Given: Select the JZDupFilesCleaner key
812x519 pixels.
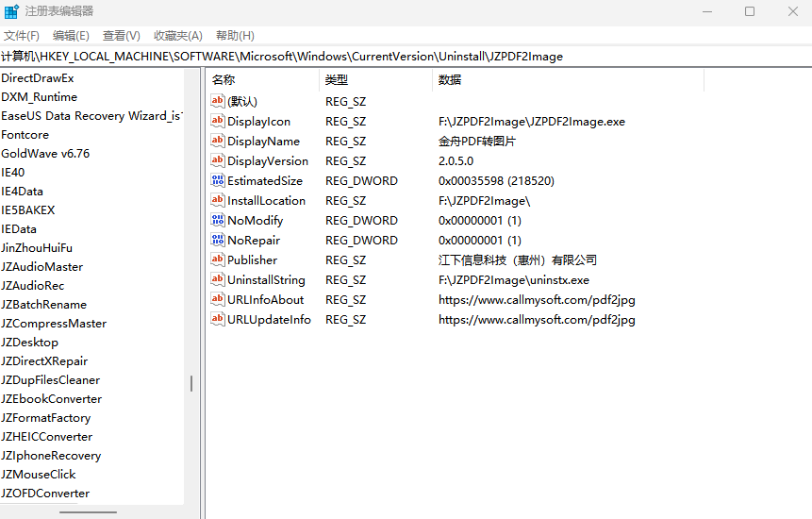Looking at the screenshot, I should (51, 380).
